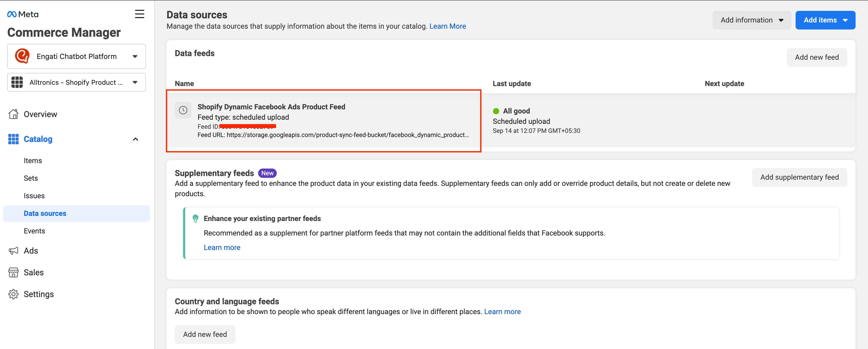The image size is (868, 349).
Task: Open the Engati Chatbot Platform account dropdown
Action: coord(77,56)
